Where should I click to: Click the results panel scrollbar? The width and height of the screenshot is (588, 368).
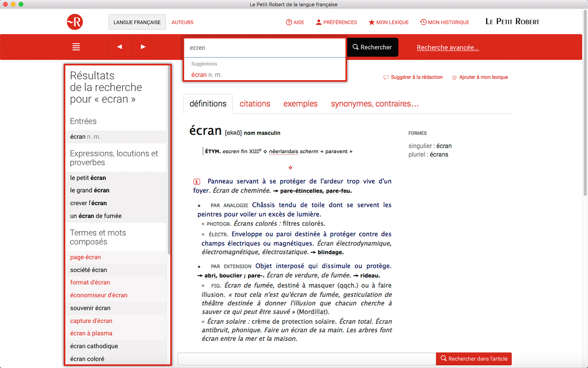click(x=169, y=159)
